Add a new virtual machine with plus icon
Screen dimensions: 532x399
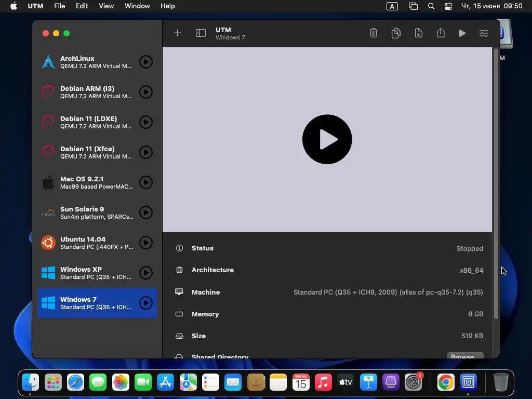pos(178,33)
